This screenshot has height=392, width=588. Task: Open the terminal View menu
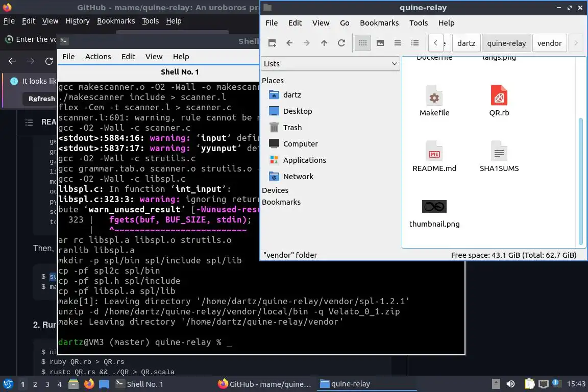[x=154, y=57]
